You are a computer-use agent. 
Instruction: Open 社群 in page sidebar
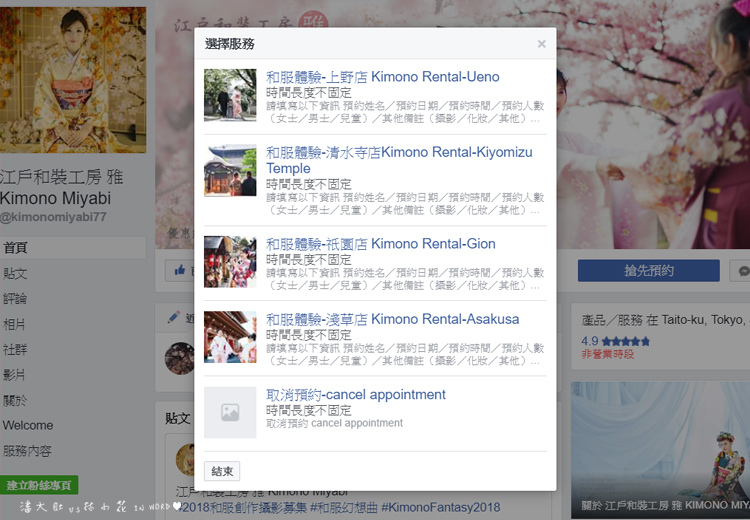15,350
